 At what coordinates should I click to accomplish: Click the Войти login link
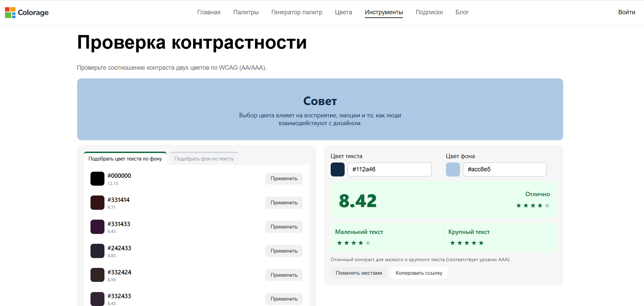[x=626, y=12]
